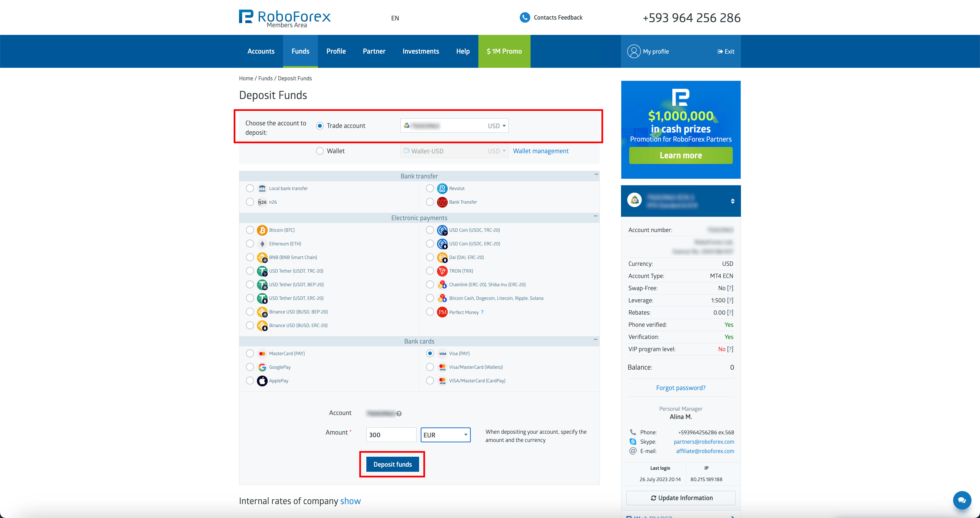The width and height of the screenshot is (980, 518).
Task: Click the Visa (PAY) logo icon
Action: click(442, 353)
